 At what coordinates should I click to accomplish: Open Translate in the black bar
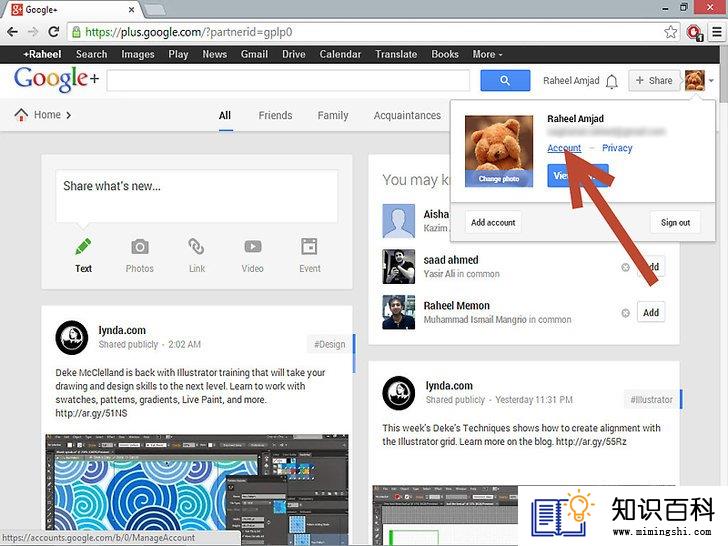(x=396, y=54)
